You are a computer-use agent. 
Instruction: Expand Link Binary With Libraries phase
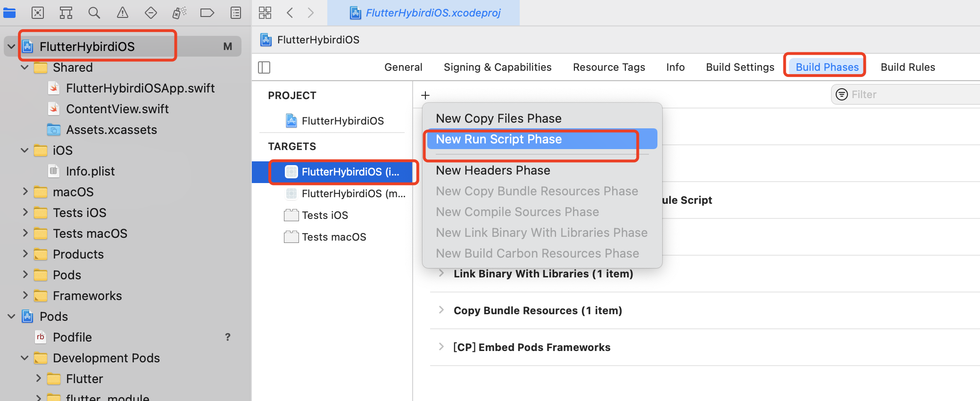(441, 273)
